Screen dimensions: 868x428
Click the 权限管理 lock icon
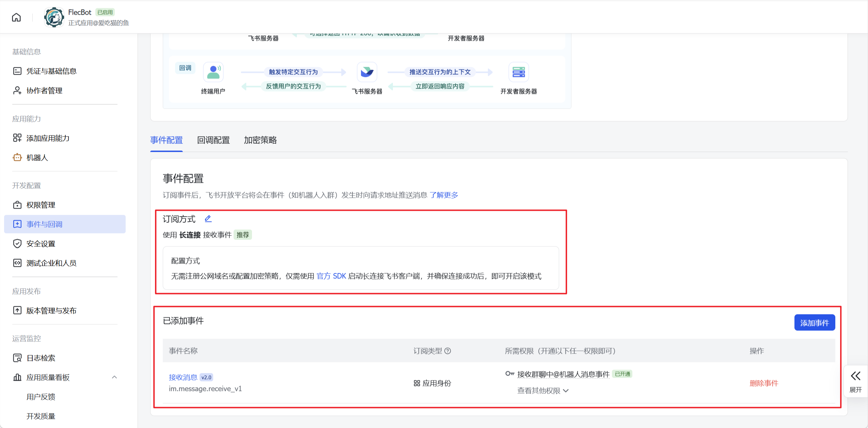click(x=17, y=205)
